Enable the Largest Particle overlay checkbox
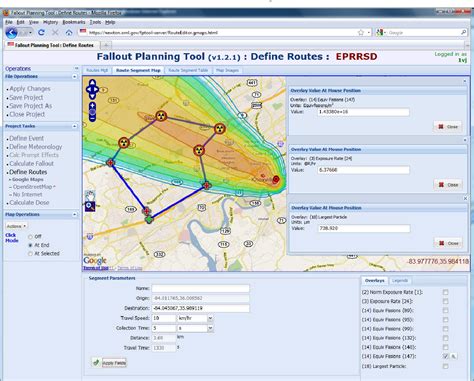The width and height of the screenshot is (474, 381). pyautogui.click(x=445, y=366)
